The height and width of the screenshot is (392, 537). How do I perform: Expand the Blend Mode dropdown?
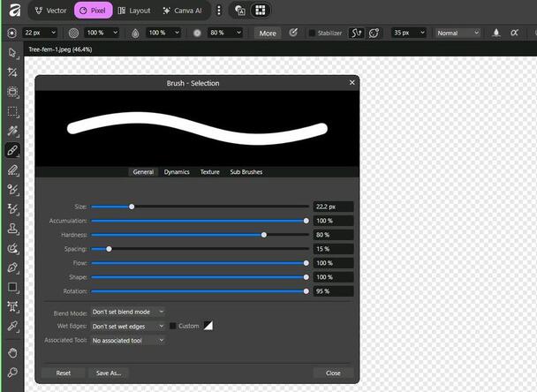click(128, 312)
